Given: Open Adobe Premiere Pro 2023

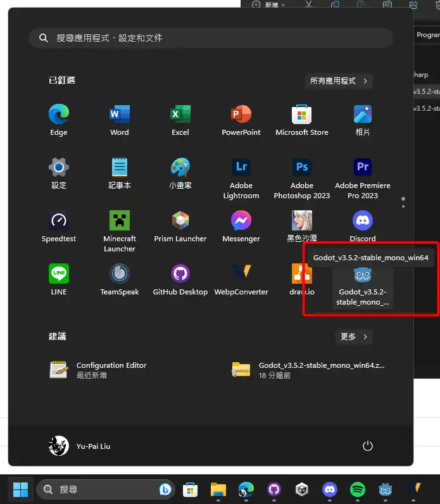Looking at the screenshot, I should 363,178.
